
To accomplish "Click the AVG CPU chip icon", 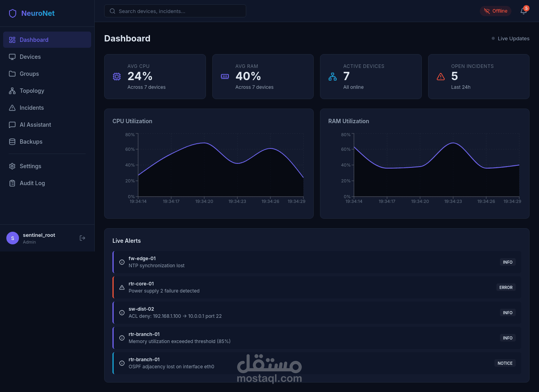I will 117,77.
